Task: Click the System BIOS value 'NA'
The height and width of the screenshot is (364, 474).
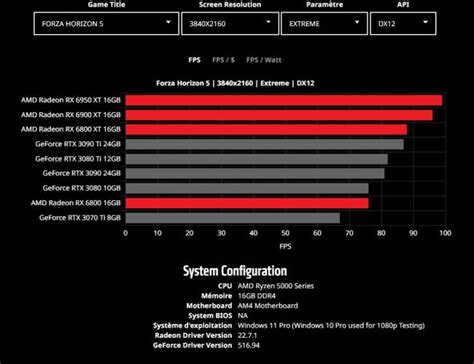Action: tap(242, 316)
